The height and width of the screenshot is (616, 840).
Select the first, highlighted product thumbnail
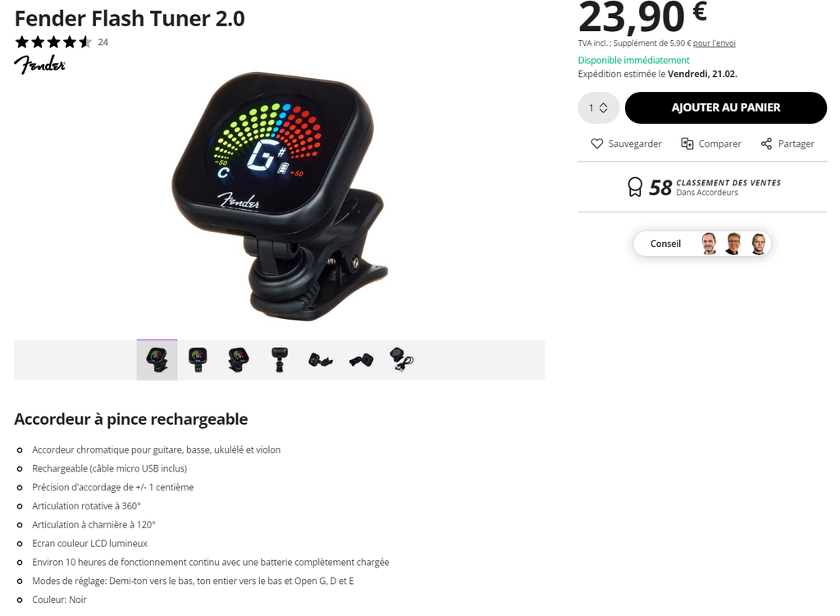click(157, 360)
